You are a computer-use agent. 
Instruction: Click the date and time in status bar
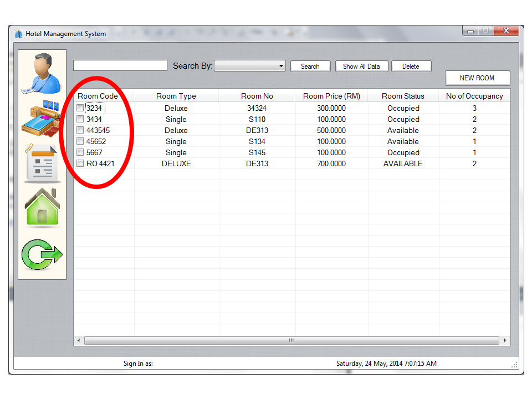[x=386, y=364]
